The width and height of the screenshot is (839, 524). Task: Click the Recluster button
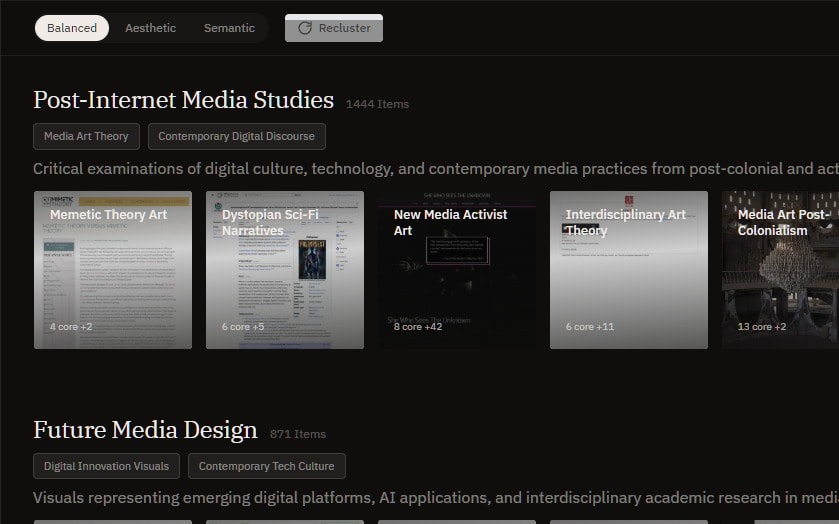(334, 28)
